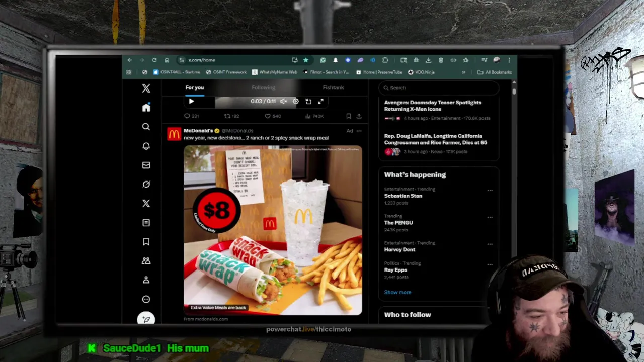The width and height of the screenshot is (644, 362).
Task: Click browser back arrow
Action: [130, 60]
